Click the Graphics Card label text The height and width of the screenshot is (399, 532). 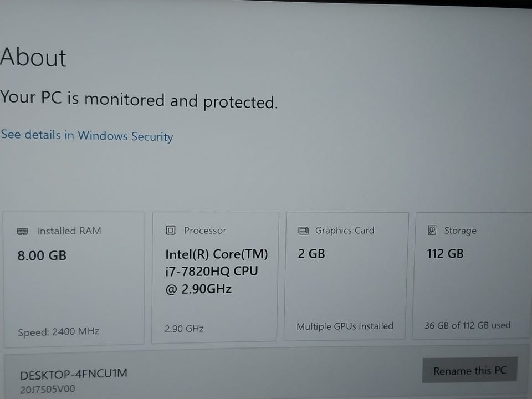click(x=345, y=230)
